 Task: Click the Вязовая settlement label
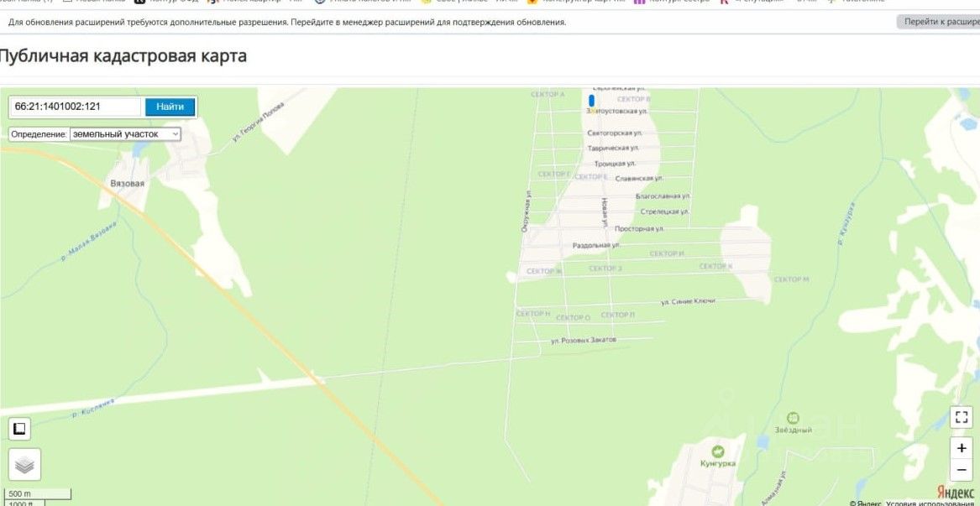pyautogui.click(x=127, y=184)
